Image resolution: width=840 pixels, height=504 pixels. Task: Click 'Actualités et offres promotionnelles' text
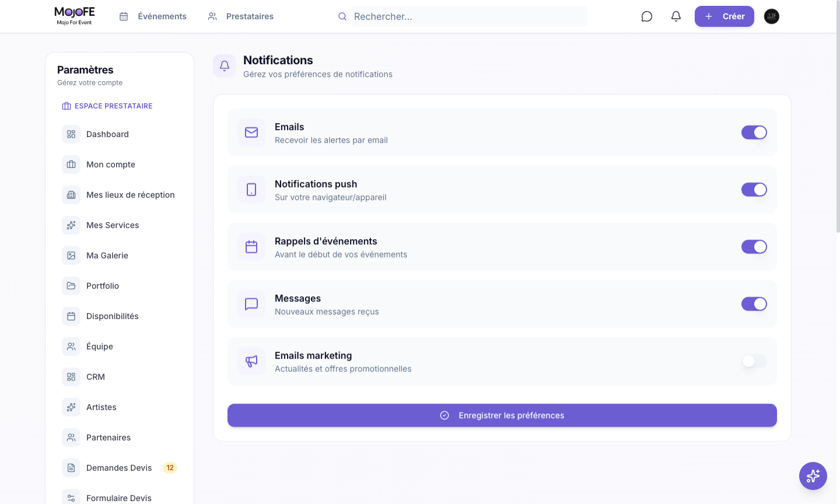click(x=343, y=369)
